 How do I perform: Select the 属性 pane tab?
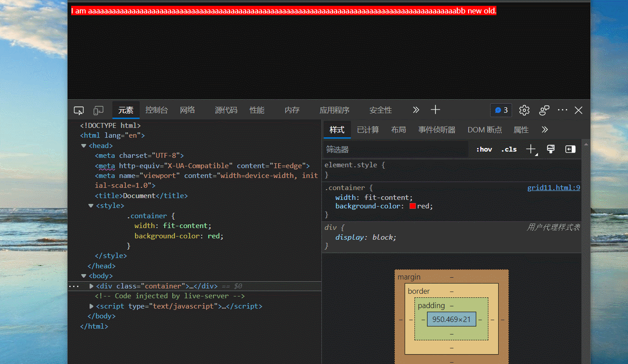(x=521, y=130)
